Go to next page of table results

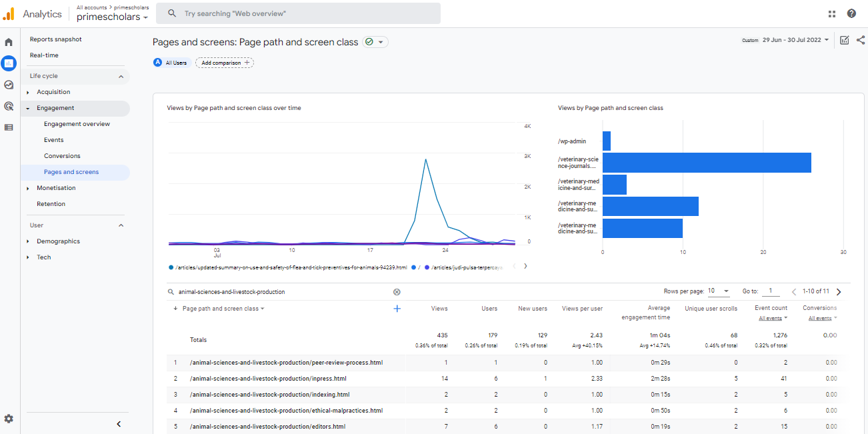click(x=839, y=291)
